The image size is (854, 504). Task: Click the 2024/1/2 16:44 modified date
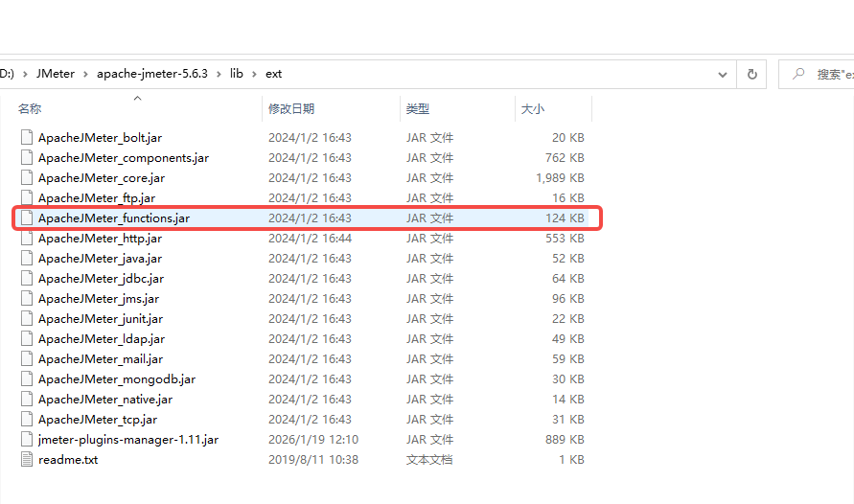coord(310,239)
